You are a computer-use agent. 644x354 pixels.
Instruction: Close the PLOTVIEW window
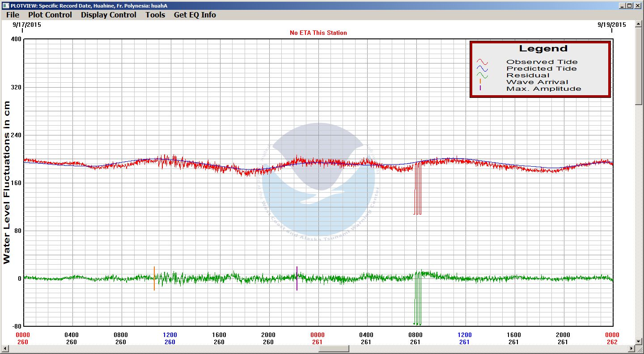(x=638, y=5)
